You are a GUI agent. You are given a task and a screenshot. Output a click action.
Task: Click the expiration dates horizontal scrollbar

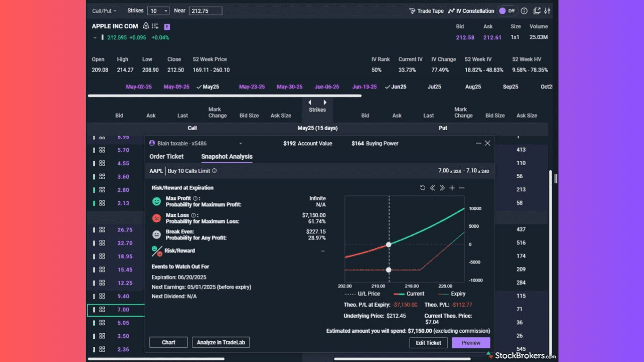pos(224,96)
